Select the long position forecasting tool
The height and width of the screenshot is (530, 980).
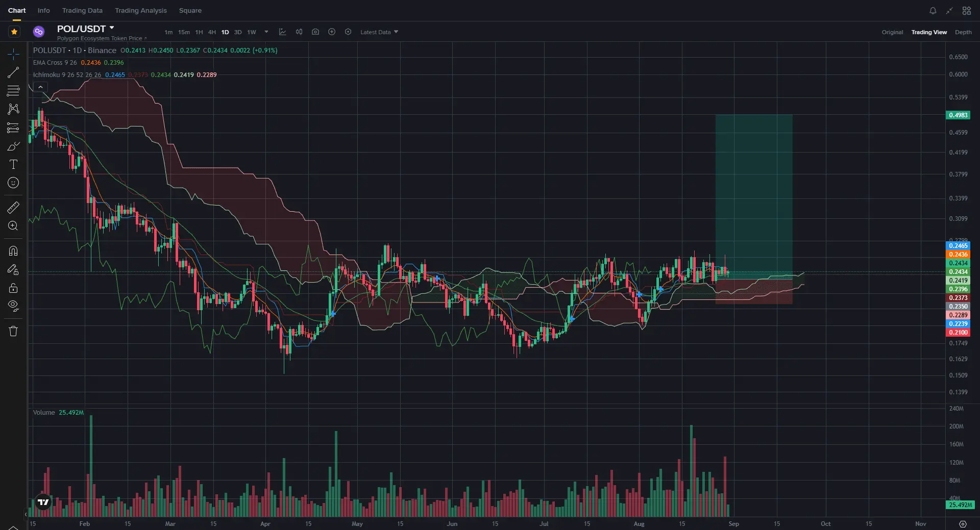click(x=14, y=128)
